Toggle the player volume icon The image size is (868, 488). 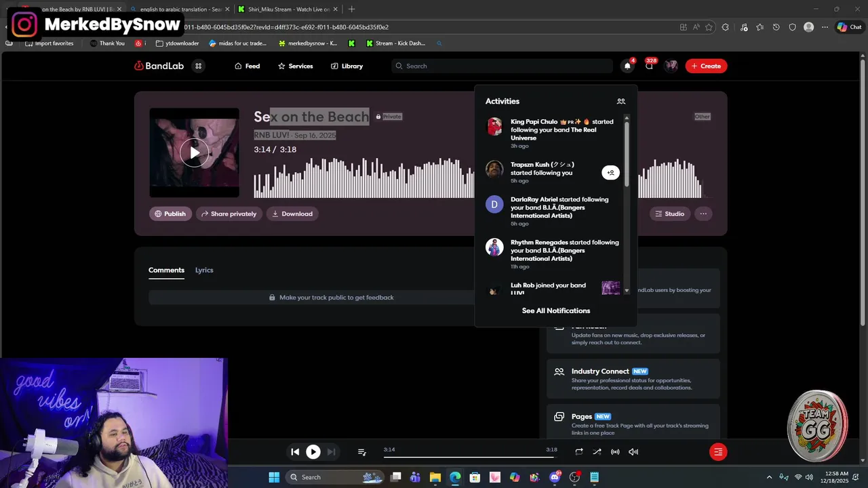(x=633, y=451)
